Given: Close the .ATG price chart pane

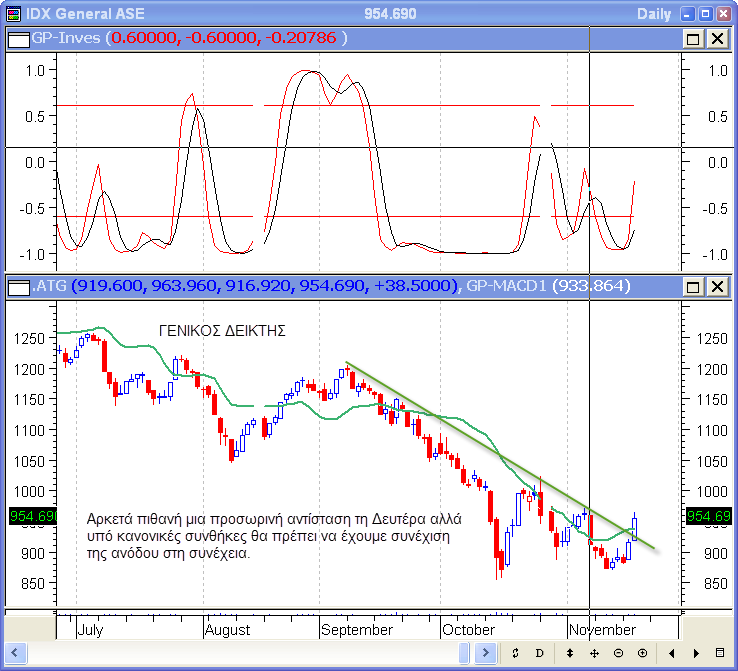Looking at the screenshot, I should (717, 287).
